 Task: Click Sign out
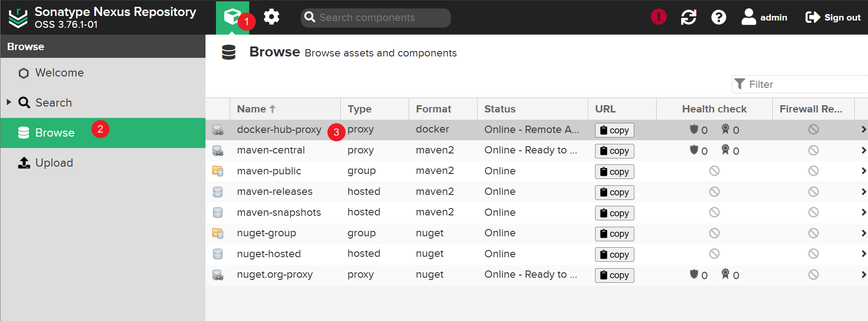(833, 17)
